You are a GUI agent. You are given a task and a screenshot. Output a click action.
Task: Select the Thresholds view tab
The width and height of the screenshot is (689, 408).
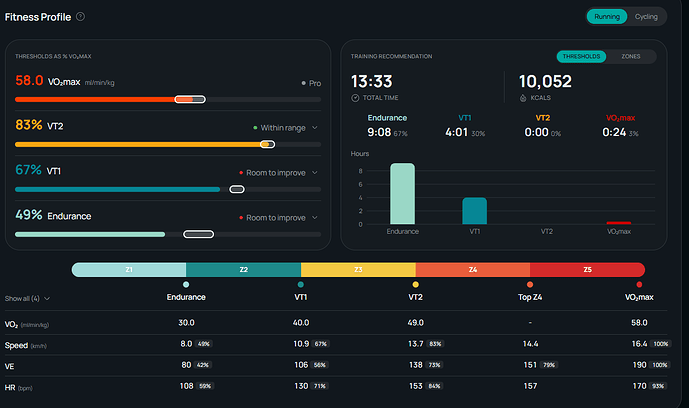tap(581, 56)
